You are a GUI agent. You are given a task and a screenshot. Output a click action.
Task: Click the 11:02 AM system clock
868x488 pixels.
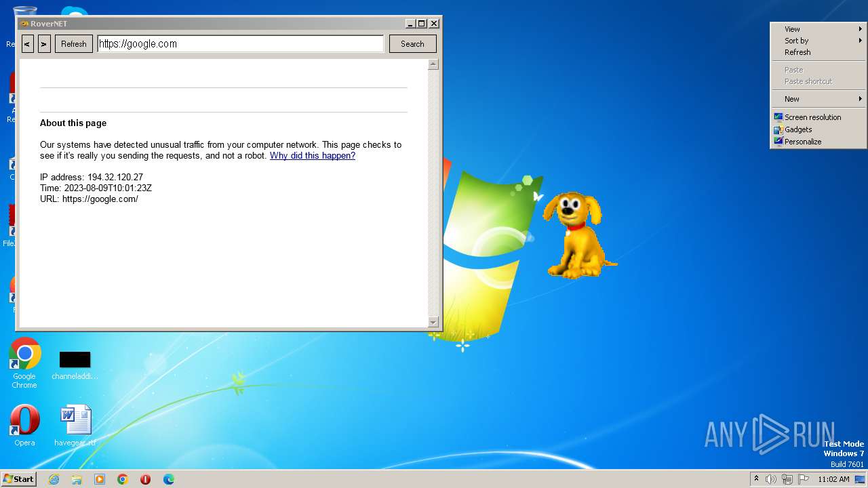(833, 479)
